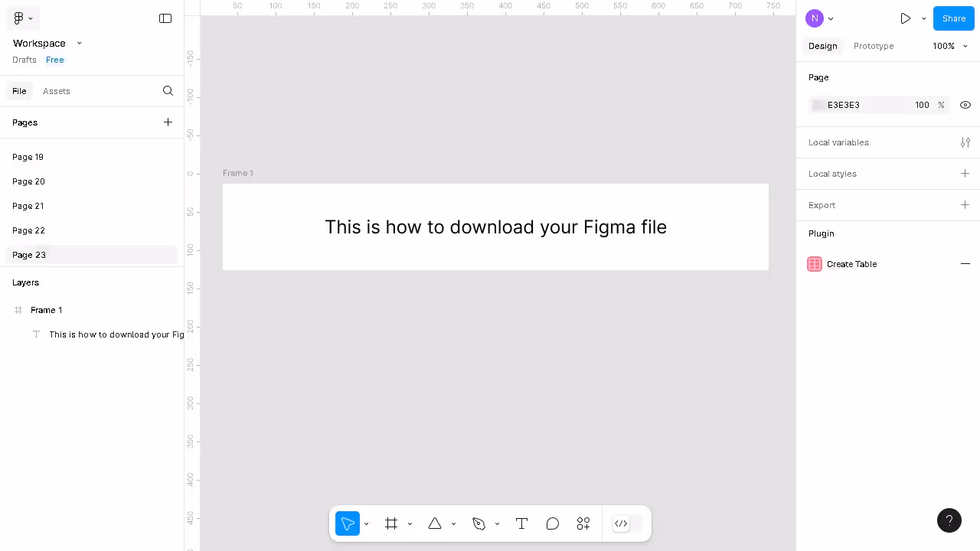Screen dimensions: 980x551
Task: Click the Free plan badge
Action: (x=55, y=60)
